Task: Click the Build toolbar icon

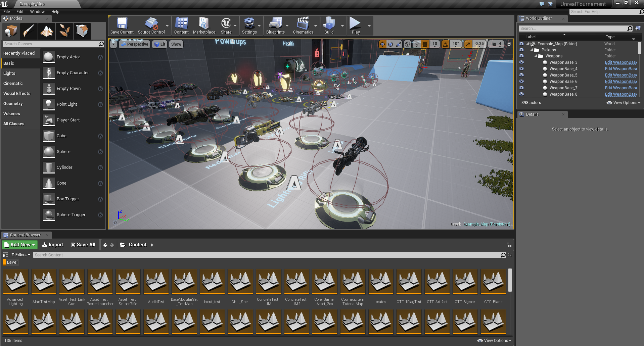Action: [x=329, y=26]
